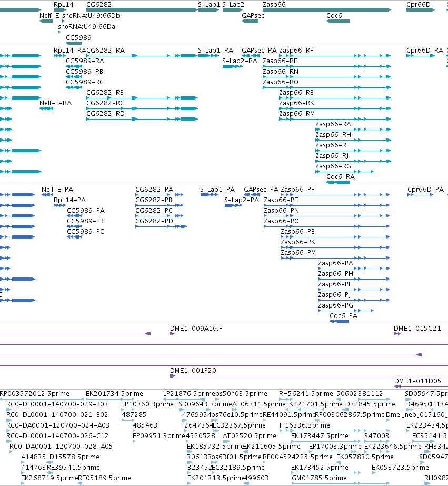This screenshot has width=448, height=486.
Task: Click EST label 50602381112
Action: coord(360,394)
